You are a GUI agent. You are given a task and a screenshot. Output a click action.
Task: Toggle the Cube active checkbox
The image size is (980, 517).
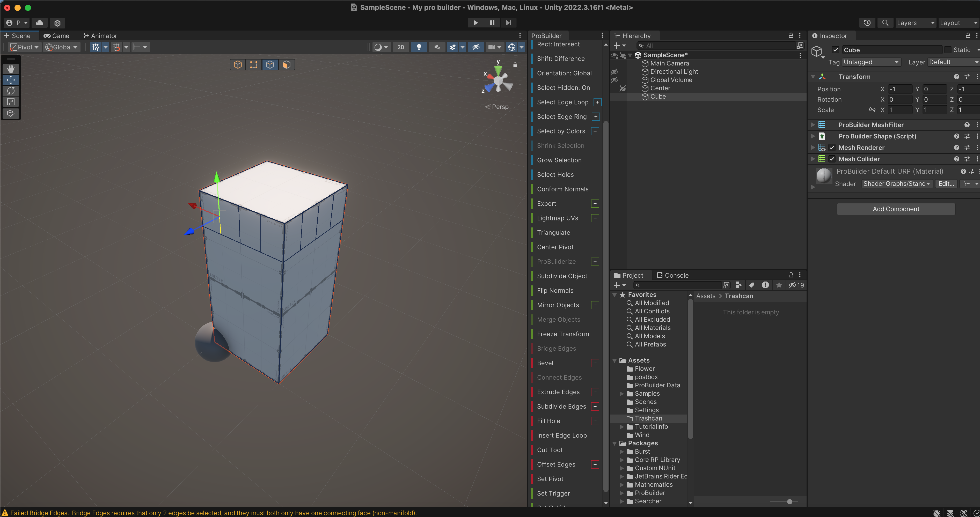(x=836, y=50)
